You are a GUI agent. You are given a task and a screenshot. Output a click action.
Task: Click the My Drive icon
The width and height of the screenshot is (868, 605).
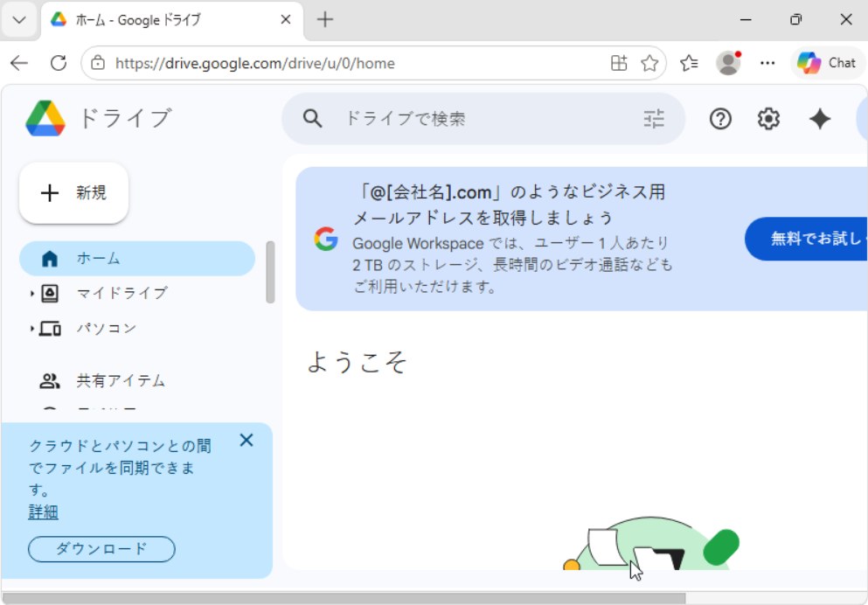(x=50, y=294)
